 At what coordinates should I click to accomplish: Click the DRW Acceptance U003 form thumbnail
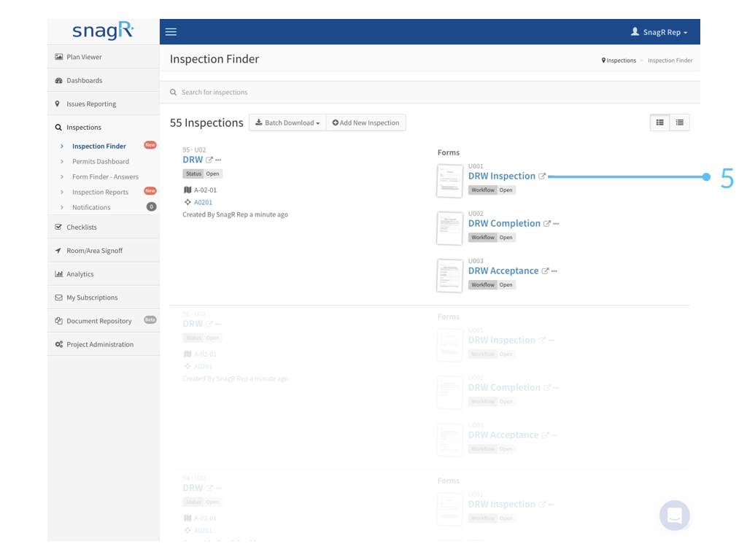[449, 276]
